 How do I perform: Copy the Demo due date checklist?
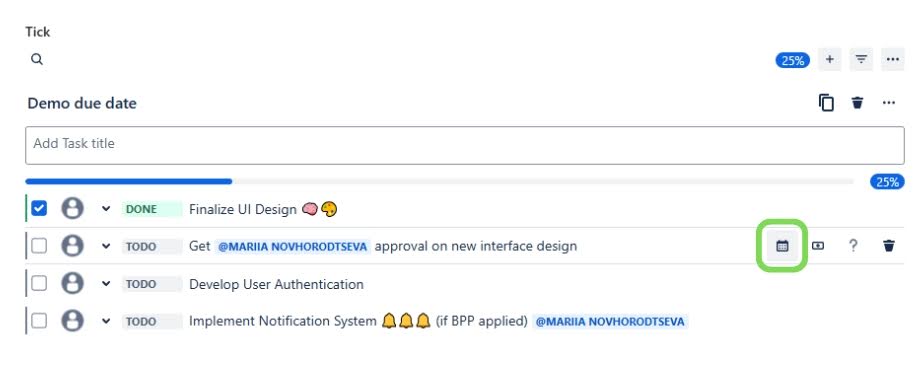826,103
